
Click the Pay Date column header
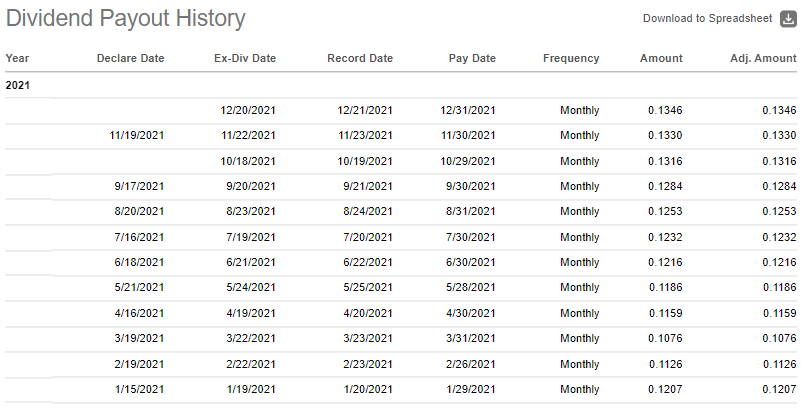coord(472,58)
